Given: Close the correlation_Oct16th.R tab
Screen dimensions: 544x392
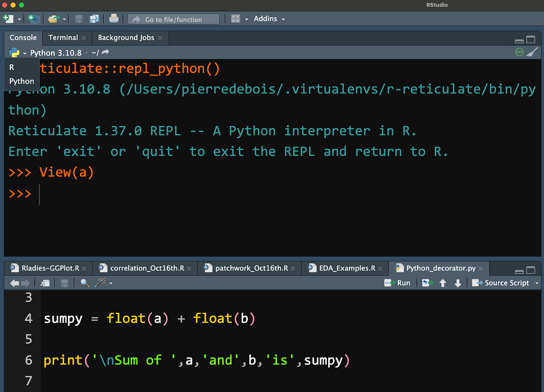Looking at the screenshot, I should click(189, 268).
